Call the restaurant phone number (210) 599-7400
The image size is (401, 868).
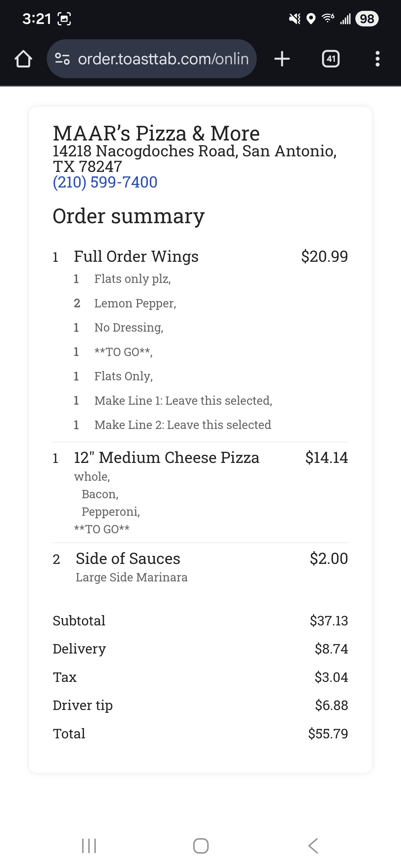point(105,182)
